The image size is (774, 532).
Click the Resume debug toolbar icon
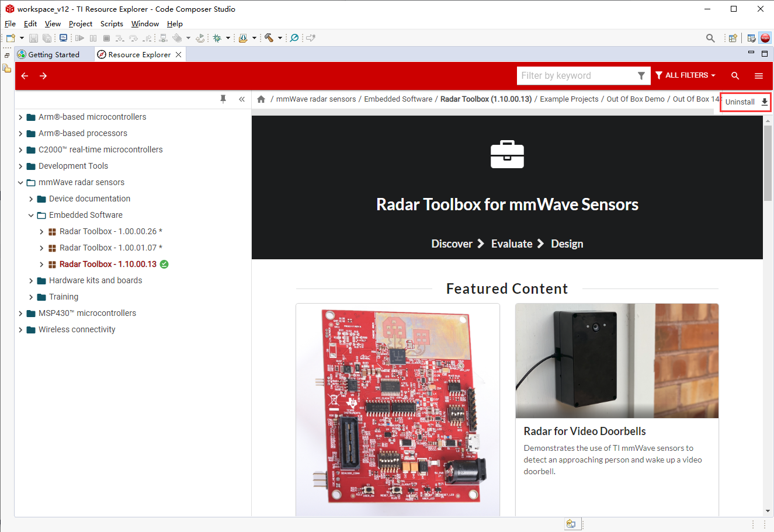[x=80, y=38]
